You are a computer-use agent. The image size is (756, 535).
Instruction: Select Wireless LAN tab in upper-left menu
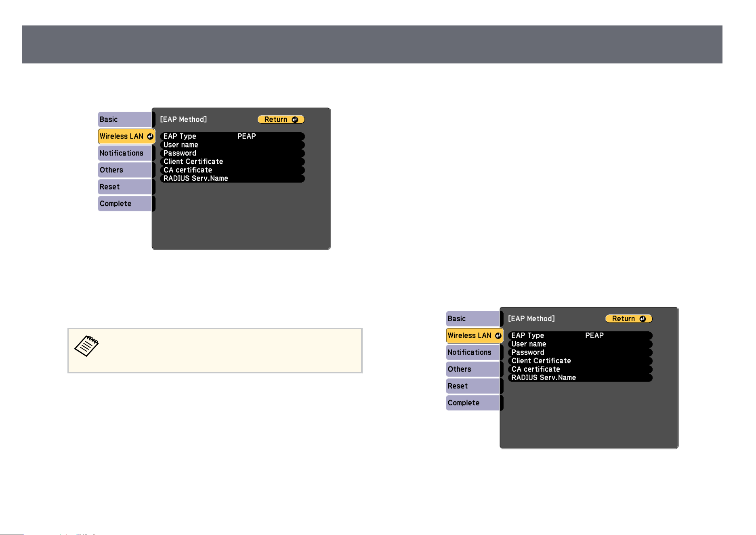[x=126, y=137]
